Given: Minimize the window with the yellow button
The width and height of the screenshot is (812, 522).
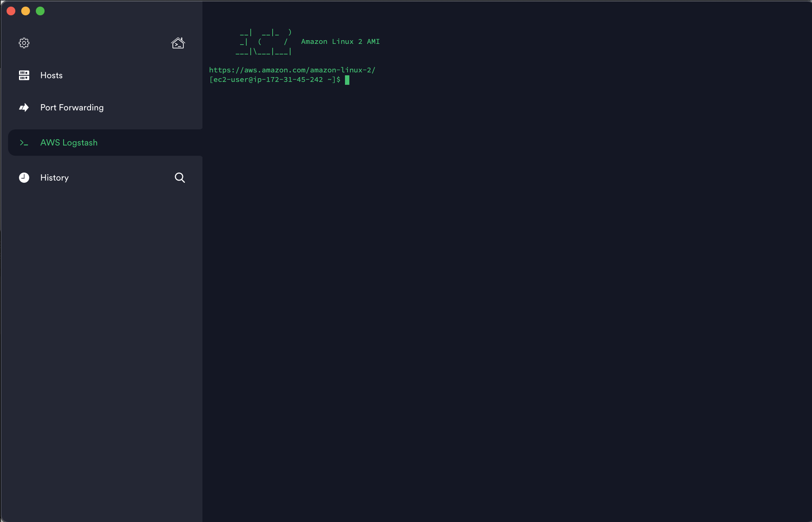Looking at the screenshot, I should [x=26, y=11].
